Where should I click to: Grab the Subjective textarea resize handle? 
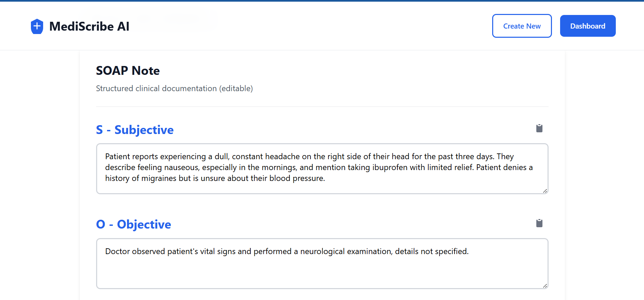tap(545, 191)
